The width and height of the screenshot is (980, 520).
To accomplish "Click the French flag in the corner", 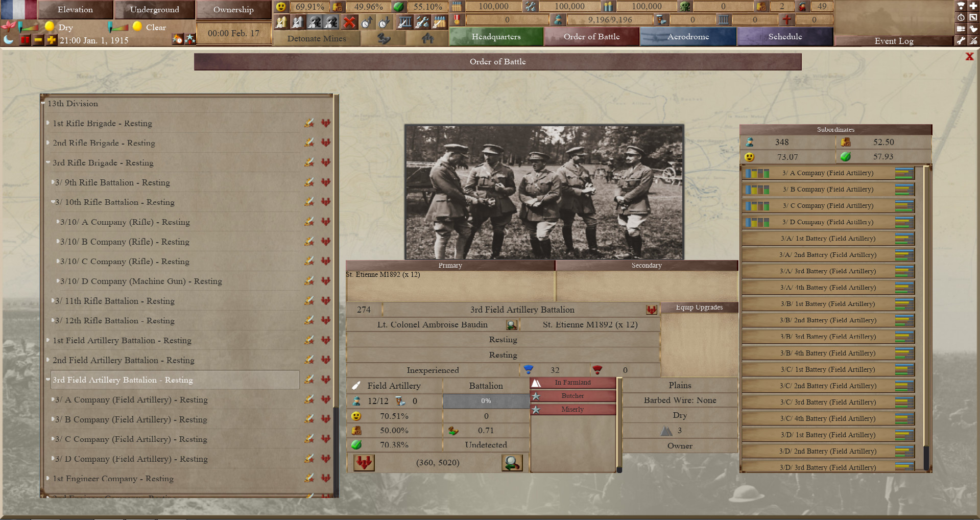I will pos(18,9).
